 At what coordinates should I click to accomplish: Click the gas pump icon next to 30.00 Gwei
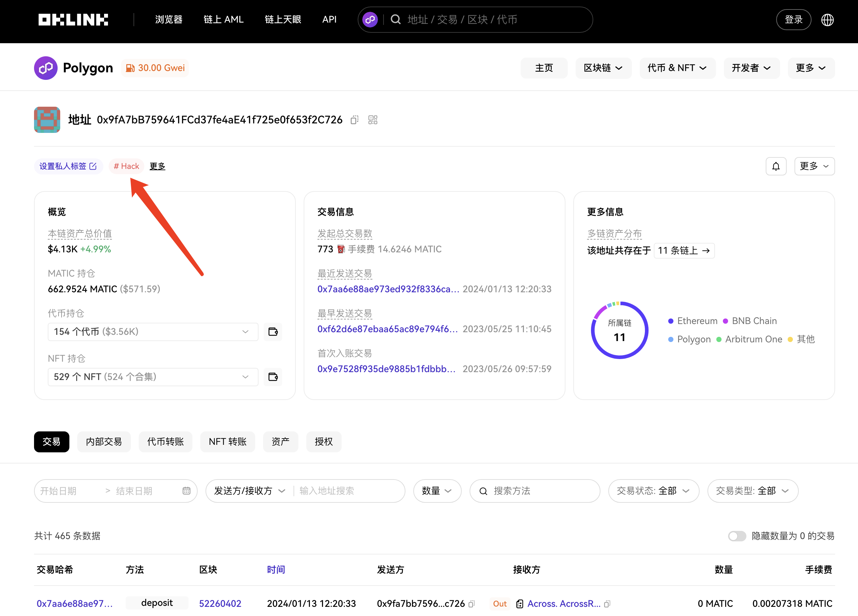click(130, 68)
